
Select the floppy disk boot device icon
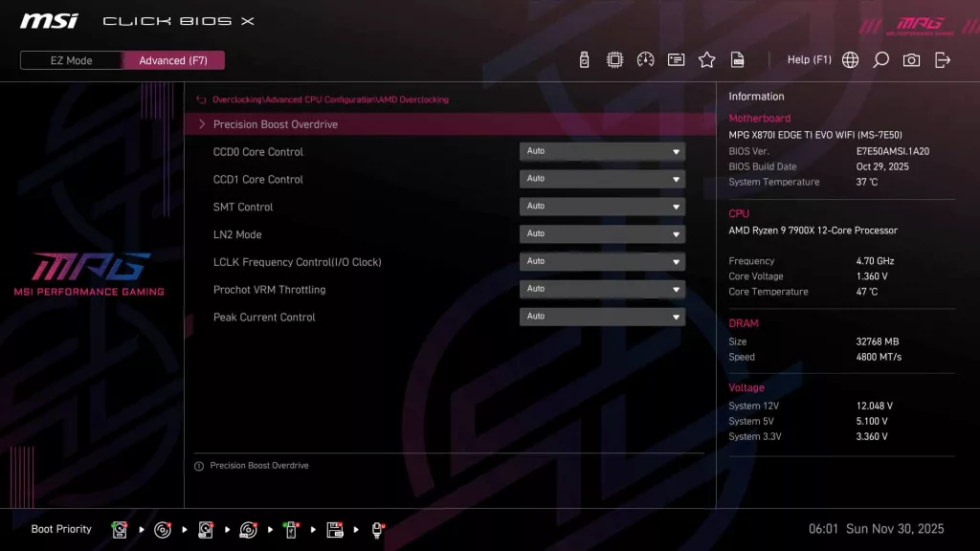tap(335, 529)
